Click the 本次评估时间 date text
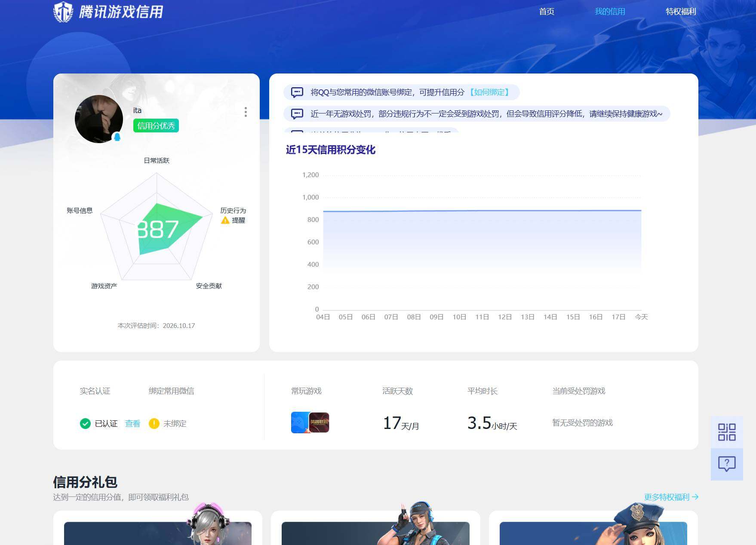 (x=156, y=326)
